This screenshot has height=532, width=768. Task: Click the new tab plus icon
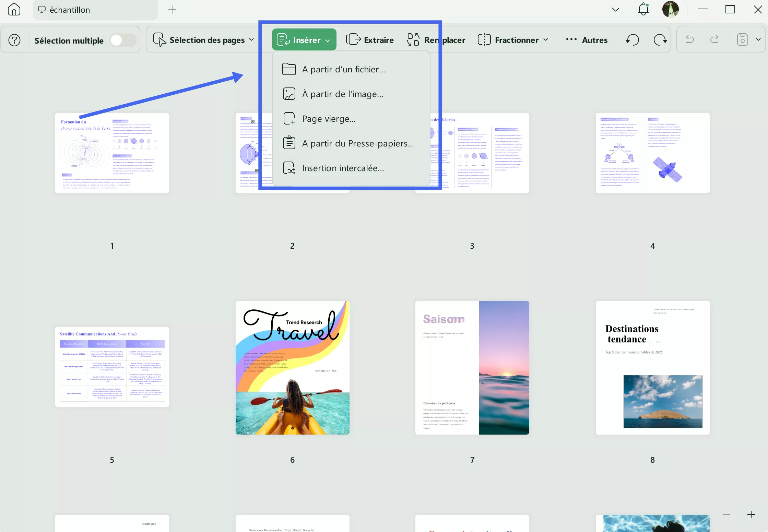coord(172,10)
